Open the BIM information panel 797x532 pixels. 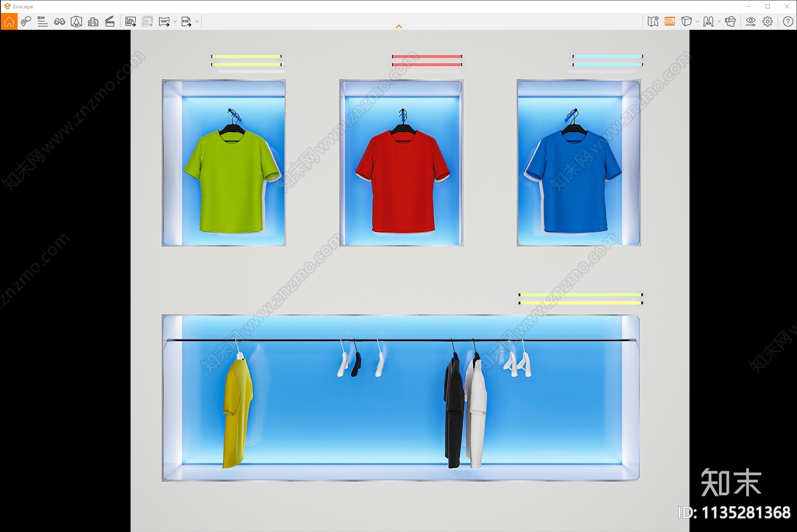(x=42, y=21)
